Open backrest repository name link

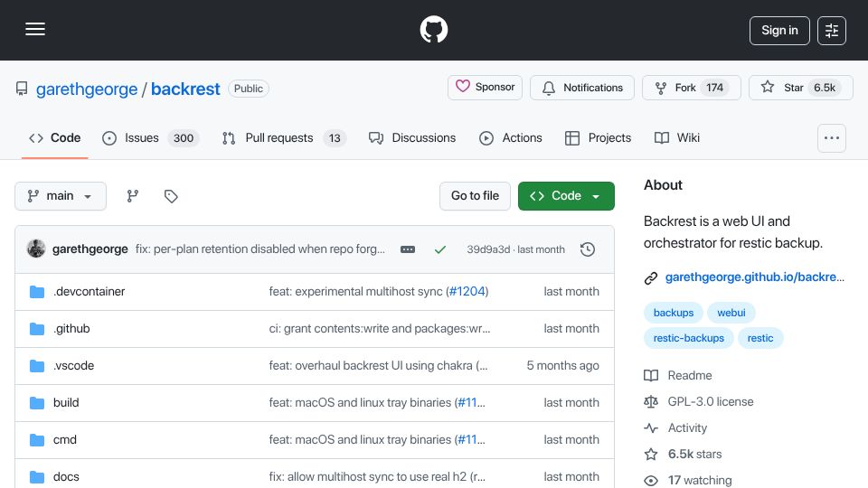point(185,89)
